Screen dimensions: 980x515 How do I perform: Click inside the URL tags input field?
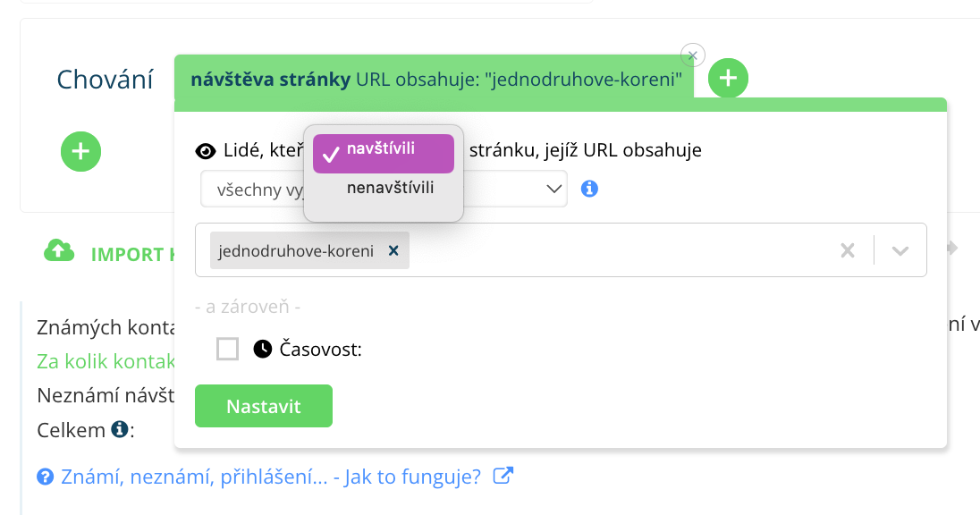617,251
